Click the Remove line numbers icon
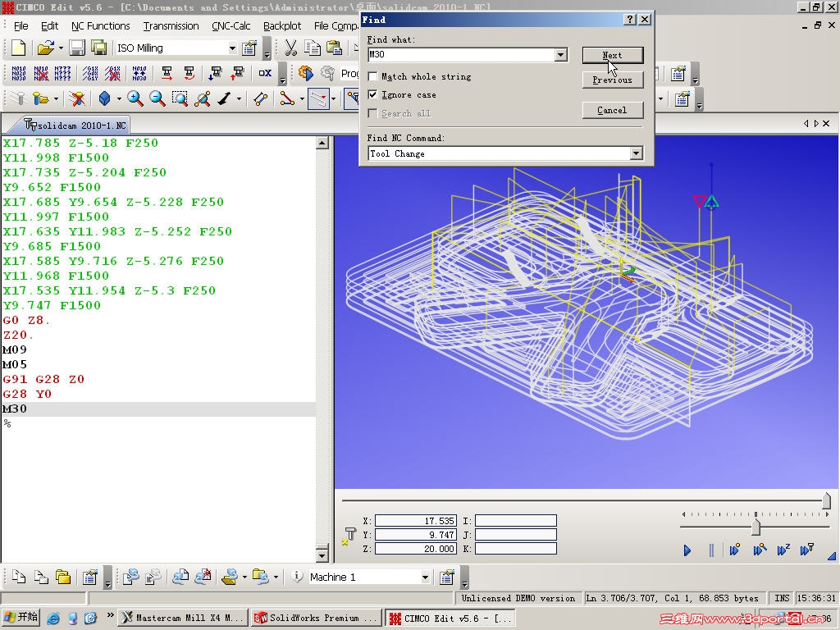 tap(40, 74)
